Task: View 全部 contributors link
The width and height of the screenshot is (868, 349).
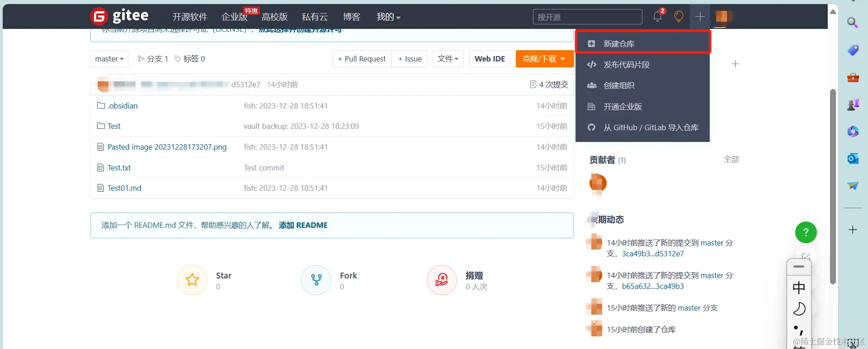Action: point(731,159)
